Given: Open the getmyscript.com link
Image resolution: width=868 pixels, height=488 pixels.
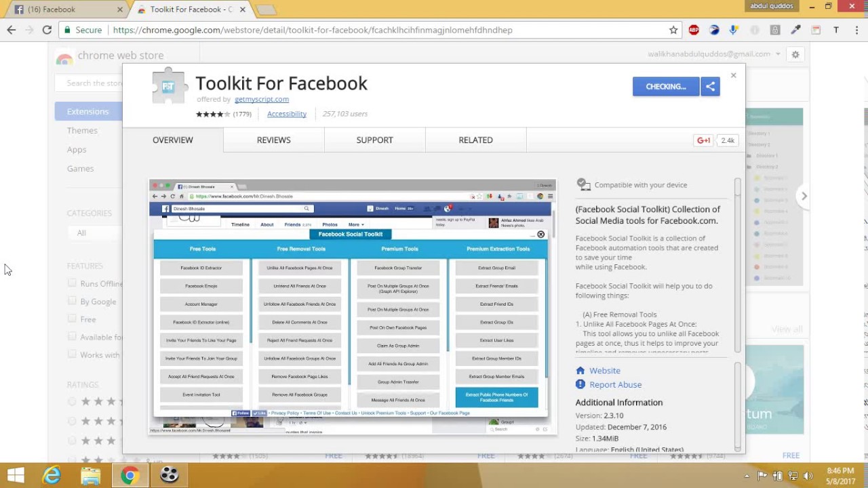Looking at the screenshot, I should click(x=262, y=99).
